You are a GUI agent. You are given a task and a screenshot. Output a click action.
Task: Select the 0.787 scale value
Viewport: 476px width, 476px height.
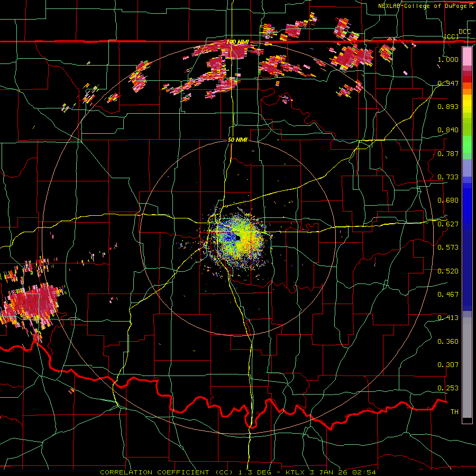(448, 153)
